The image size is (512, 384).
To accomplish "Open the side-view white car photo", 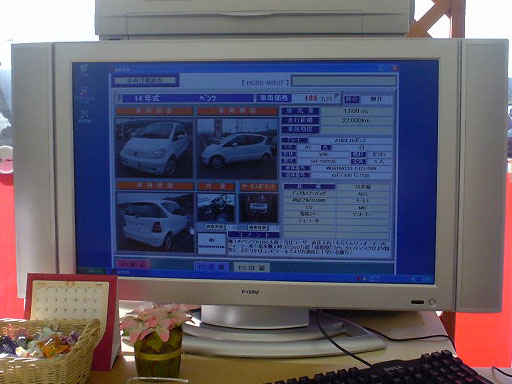I will point(237,148).
